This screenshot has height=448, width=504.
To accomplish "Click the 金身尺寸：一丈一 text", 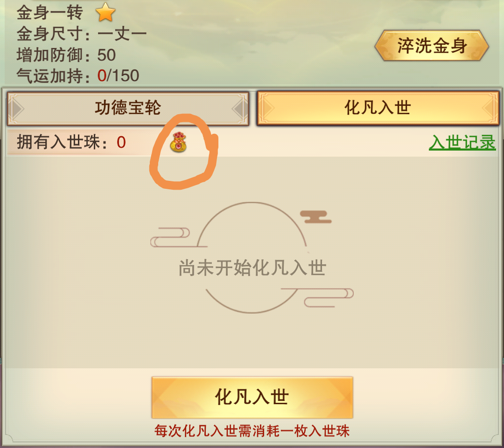I will pos(82,34).
